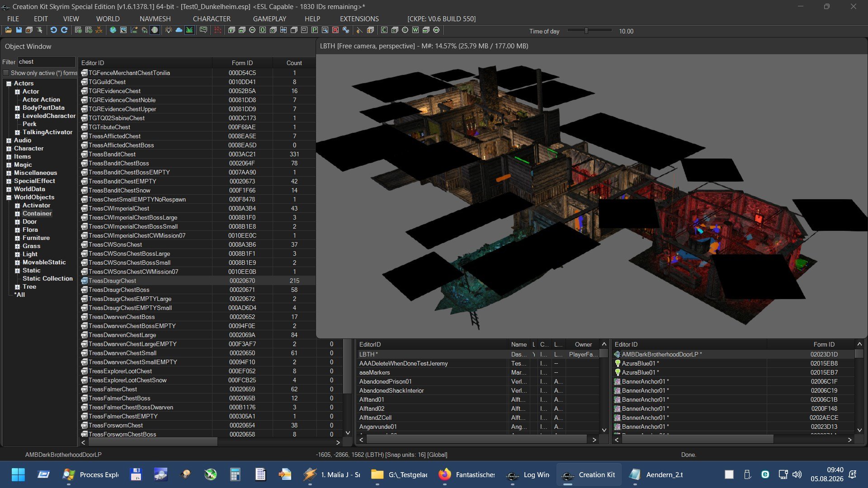Open the EXTENSIONS menu
Viewport: 868px width, 488px height.
(x=359, y=19)
